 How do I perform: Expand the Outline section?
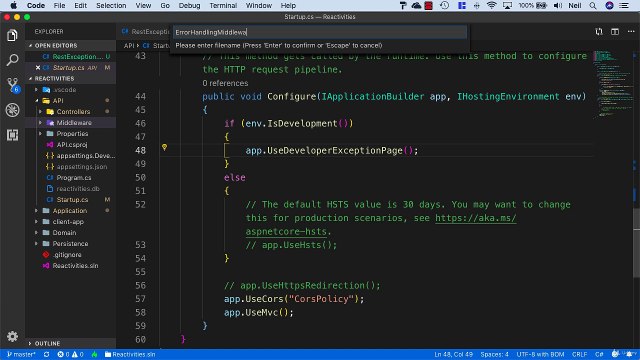70,343
